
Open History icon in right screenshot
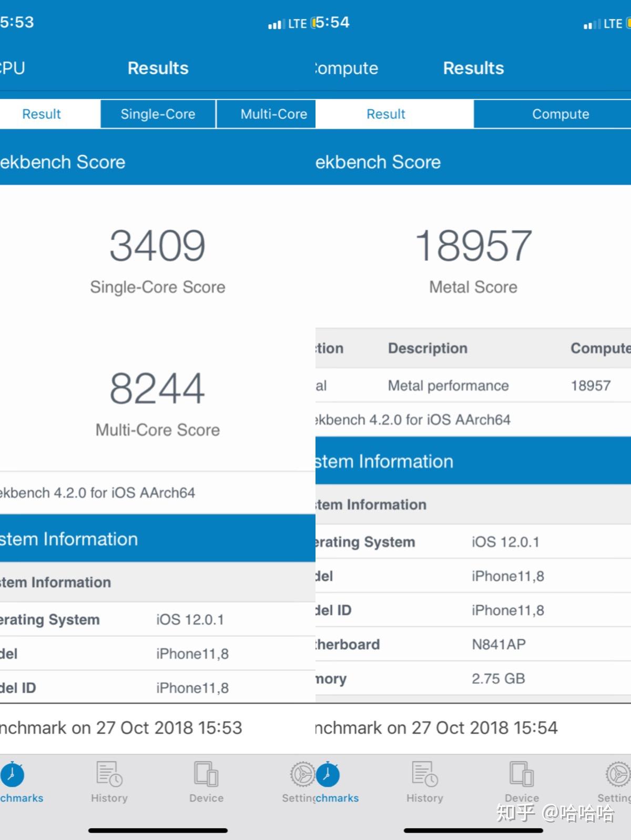(x=425, y=774)
